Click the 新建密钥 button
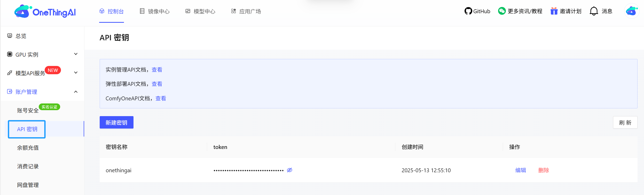The height and width of the screenshot is (195, 644). (116, 122)
